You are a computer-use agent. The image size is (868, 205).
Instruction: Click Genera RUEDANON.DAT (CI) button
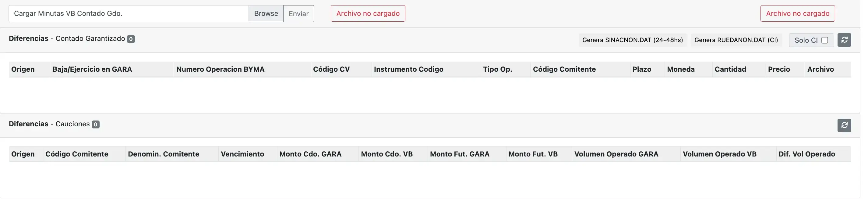[736, 40]
